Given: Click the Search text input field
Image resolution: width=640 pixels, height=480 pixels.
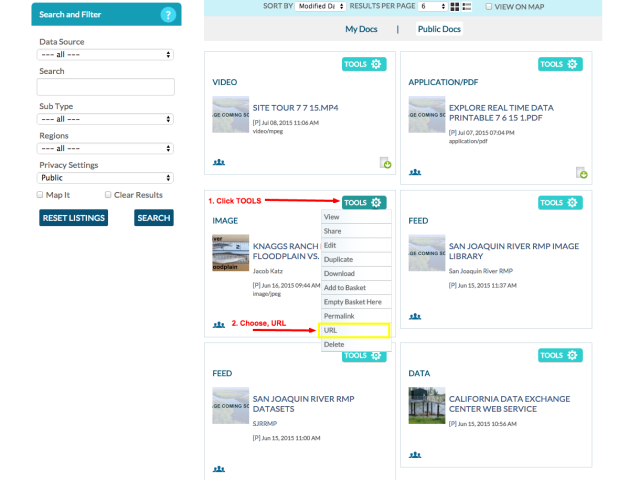Looking at the screenshot, I should tap(105, 87).
